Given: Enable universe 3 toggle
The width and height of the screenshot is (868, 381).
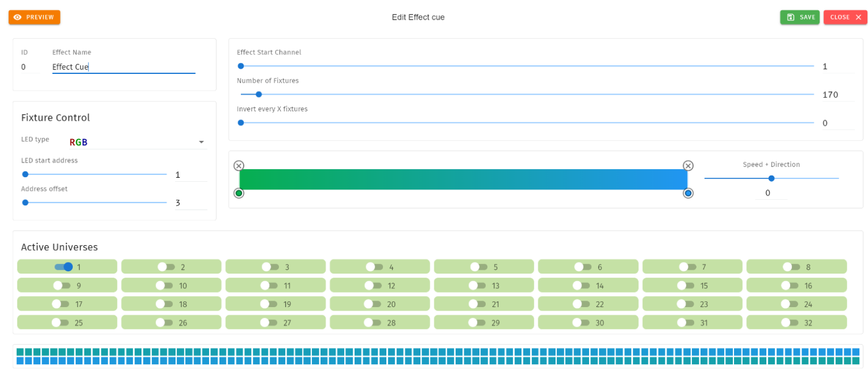Looking at the screenshot, I should (x=270, y=267).
